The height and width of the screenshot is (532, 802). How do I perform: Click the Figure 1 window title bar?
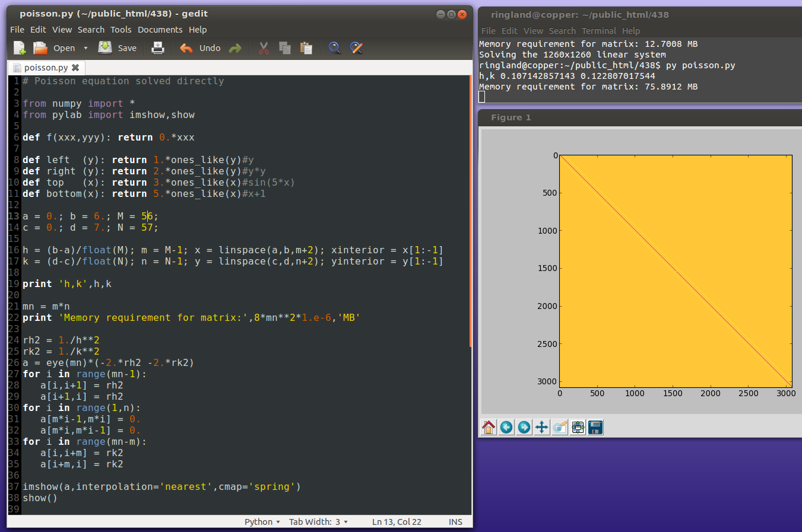click(640, 117)
